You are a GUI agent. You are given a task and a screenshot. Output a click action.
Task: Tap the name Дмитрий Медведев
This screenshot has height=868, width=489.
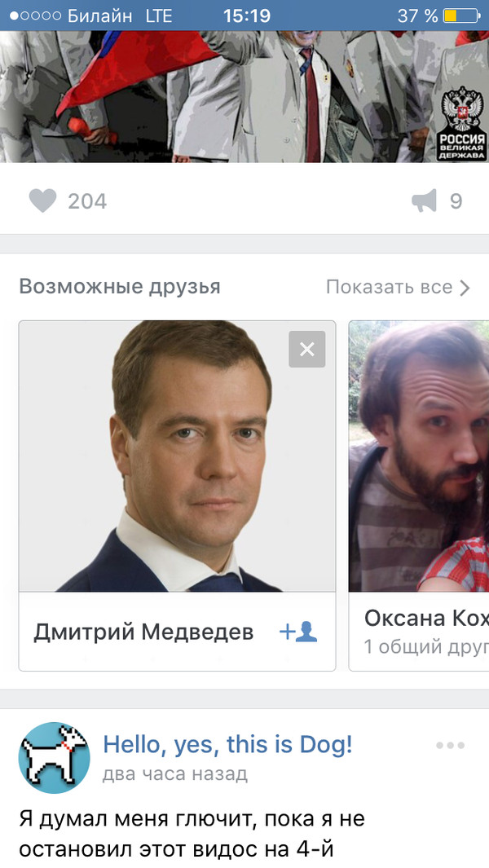(143, 632)
